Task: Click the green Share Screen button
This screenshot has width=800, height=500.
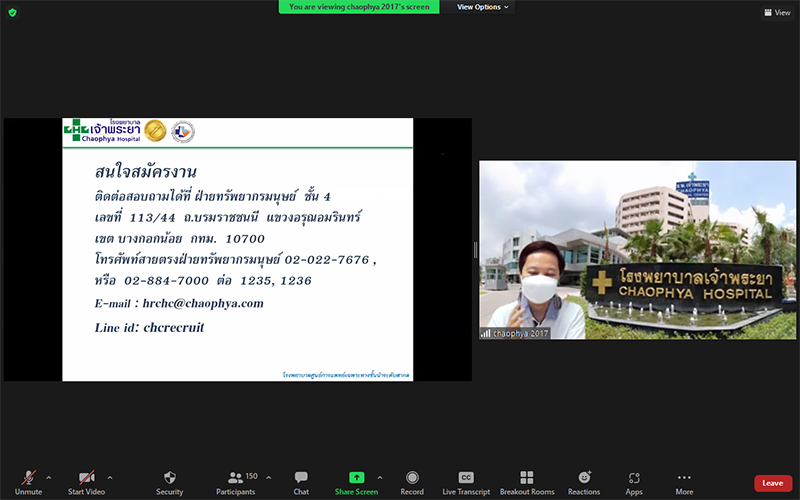Action: click(356, 483)
